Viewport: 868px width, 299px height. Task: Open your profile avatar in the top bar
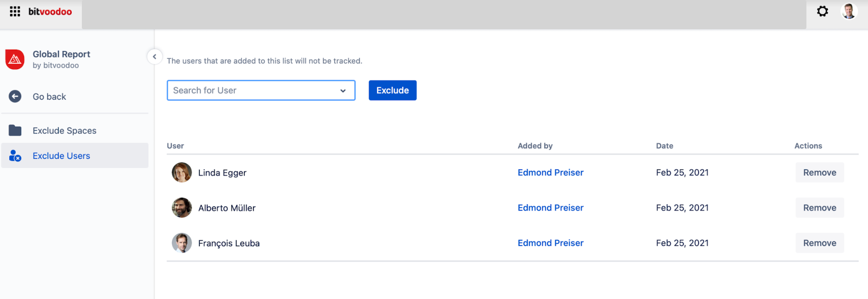point(849,11)
